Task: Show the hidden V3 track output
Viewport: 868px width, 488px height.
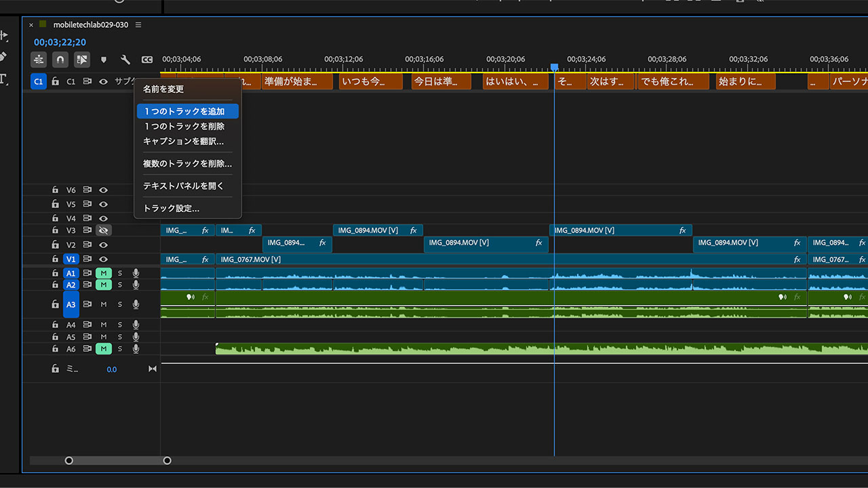Action: click(x=104, y=230)
